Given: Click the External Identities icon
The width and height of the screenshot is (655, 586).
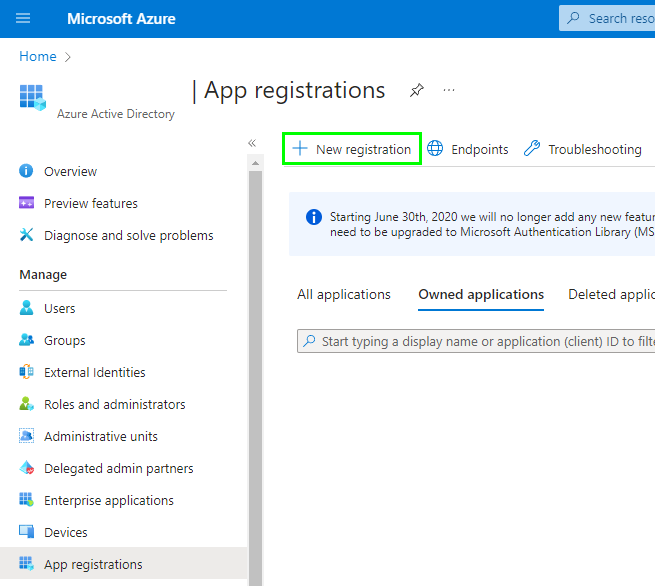Looking at the screenshot, I should pyautogui.click(x=26, y=371).
